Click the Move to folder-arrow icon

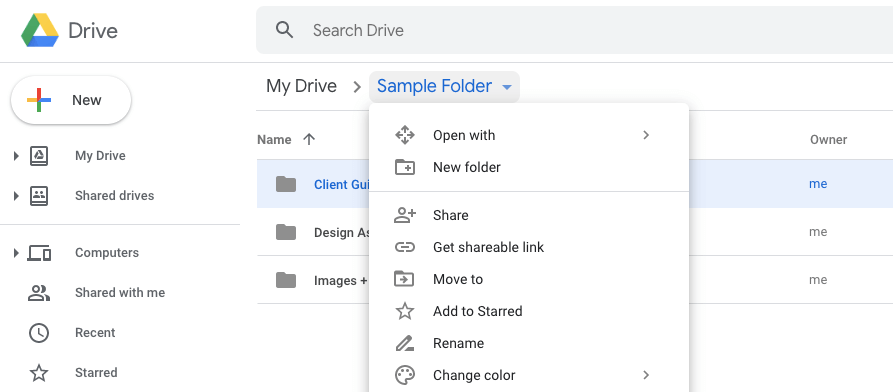(405, 279)
